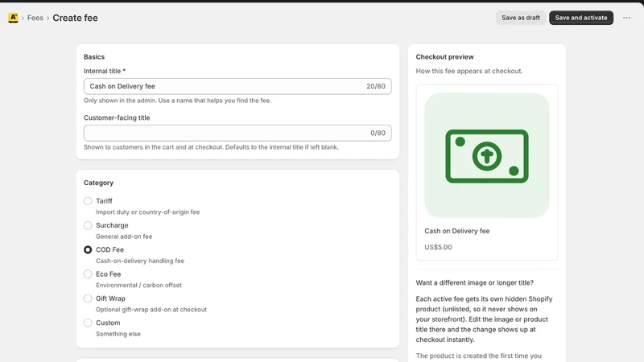Focus the Customer-facing title field
The width and height of the screenshot is (644, 362).
coord(237,133)
